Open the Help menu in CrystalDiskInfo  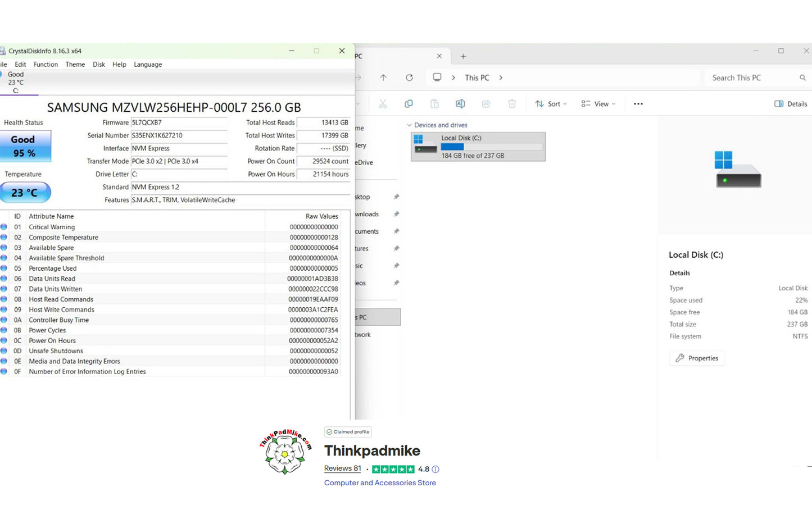pos(119,65)
